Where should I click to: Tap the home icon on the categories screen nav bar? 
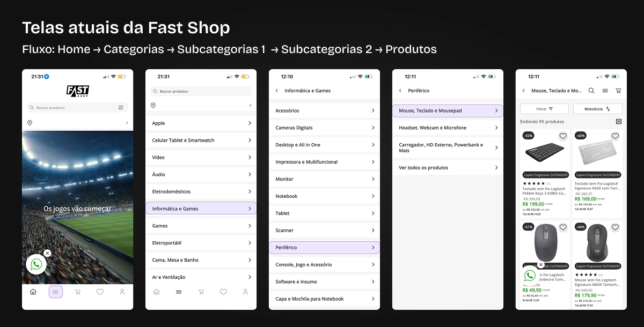[x=157, y=292]
